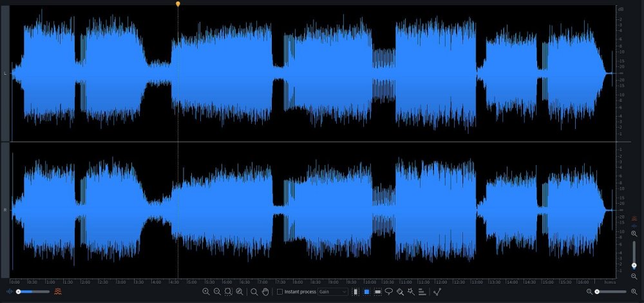Select the magnifier zoom tool

254,292
